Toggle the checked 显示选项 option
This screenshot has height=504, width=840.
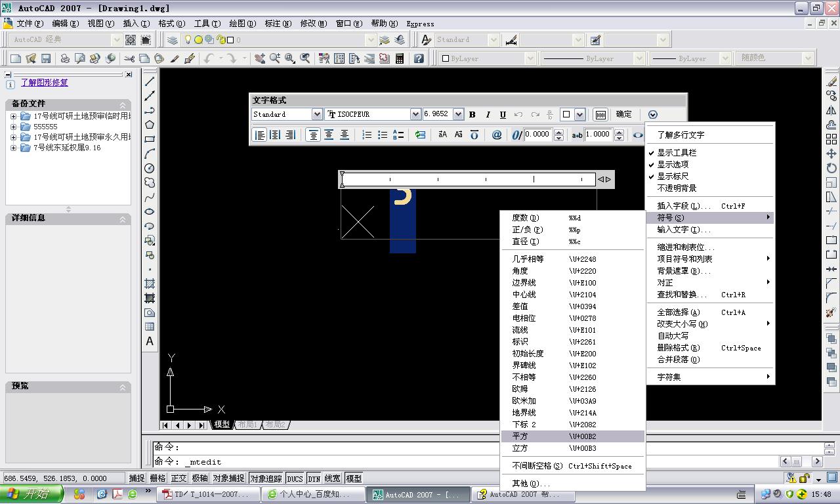[x=710, y=164]
